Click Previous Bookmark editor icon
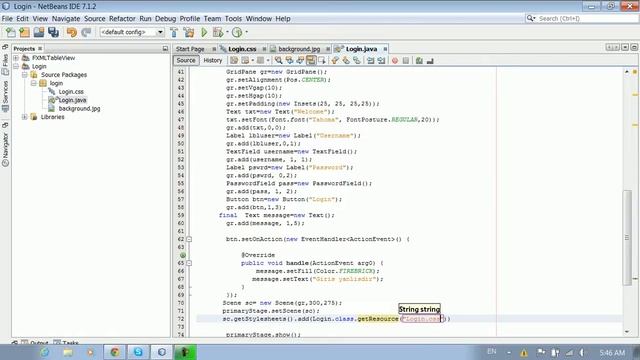Viewport: 640px width, 360px height. 335,61
